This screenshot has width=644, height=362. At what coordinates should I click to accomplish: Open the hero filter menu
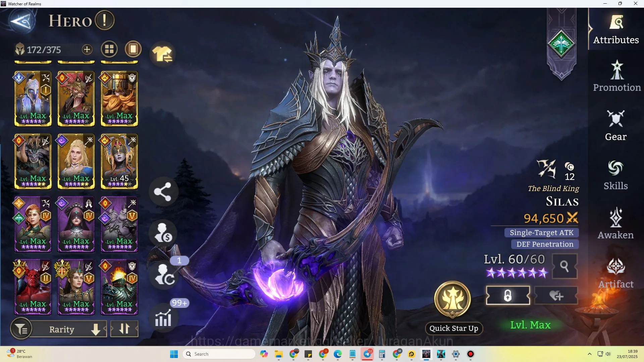point(21,329)
